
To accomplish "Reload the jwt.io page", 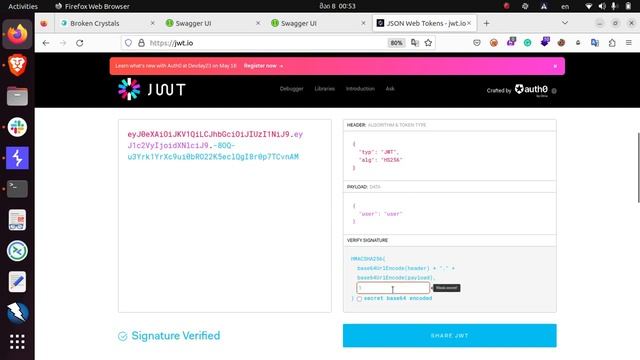I will [80, 43].
